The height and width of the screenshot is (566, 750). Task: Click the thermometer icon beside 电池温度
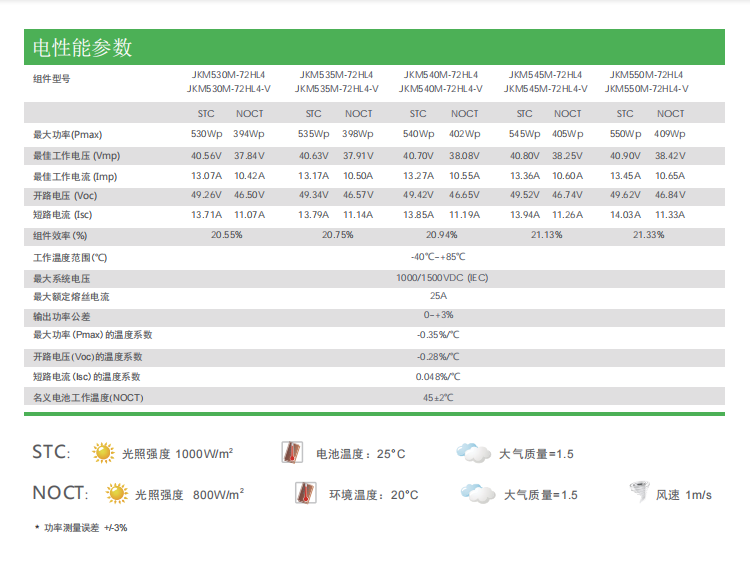click(x=292, y=452)
